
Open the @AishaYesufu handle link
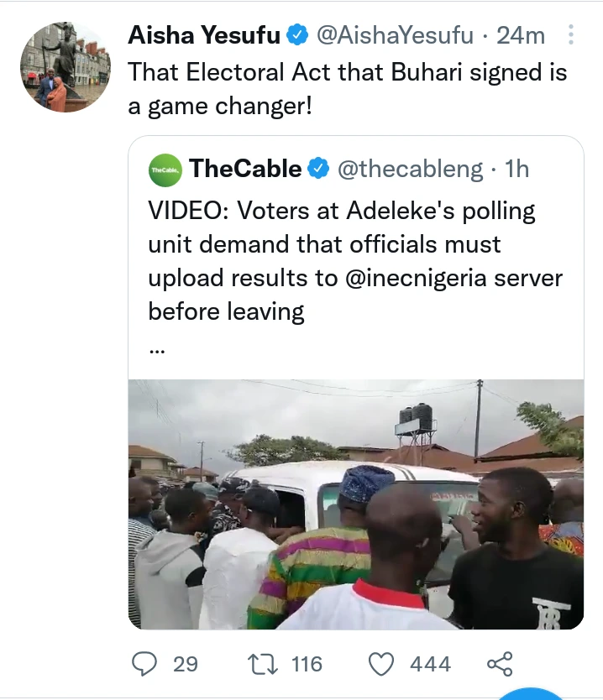coord(396,35)
